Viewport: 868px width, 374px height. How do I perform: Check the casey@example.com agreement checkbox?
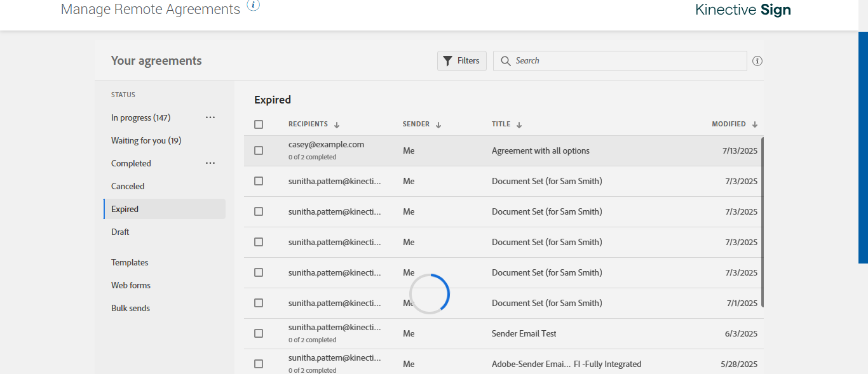point(259,150)
